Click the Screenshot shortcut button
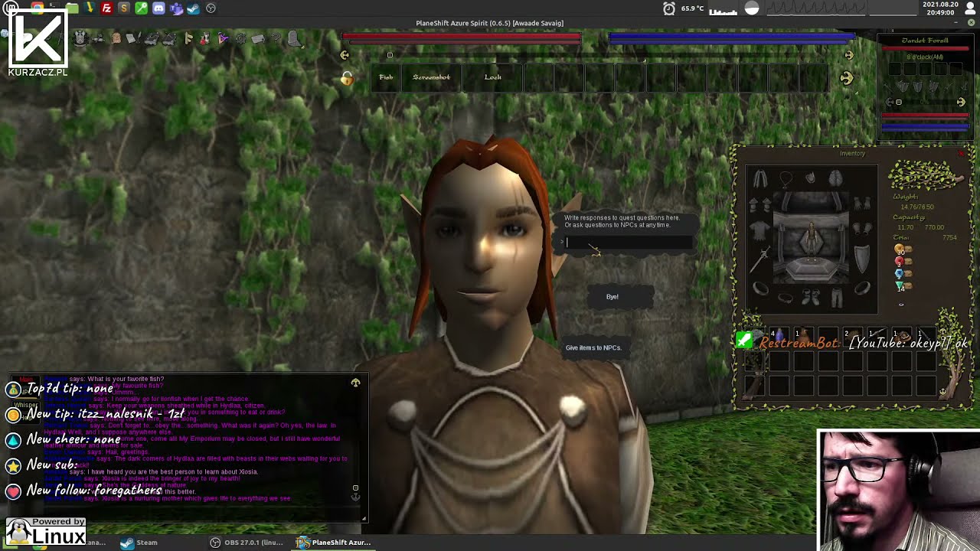 point(431,77)
